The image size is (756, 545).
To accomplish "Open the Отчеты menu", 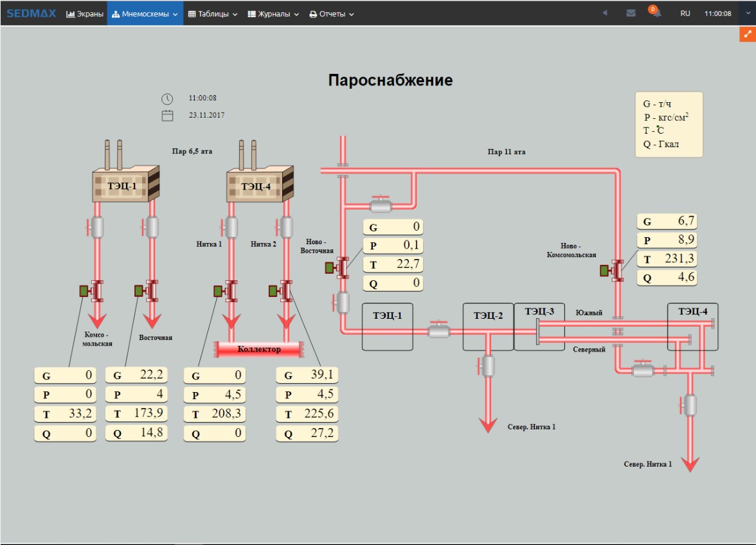I will pyautogui.click(x=332, y=13).
